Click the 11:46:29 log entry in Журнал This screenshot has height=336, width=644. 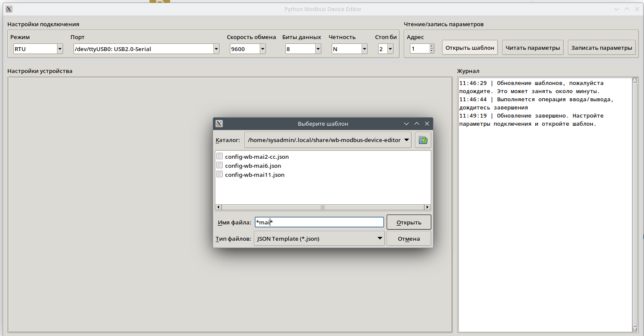(531, 87)
